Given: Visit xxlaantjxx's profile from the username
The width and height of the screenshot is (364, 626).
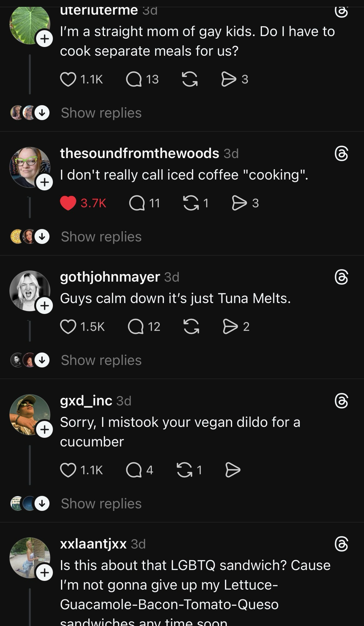Looking at the screenshot, I should click(93, 544).
